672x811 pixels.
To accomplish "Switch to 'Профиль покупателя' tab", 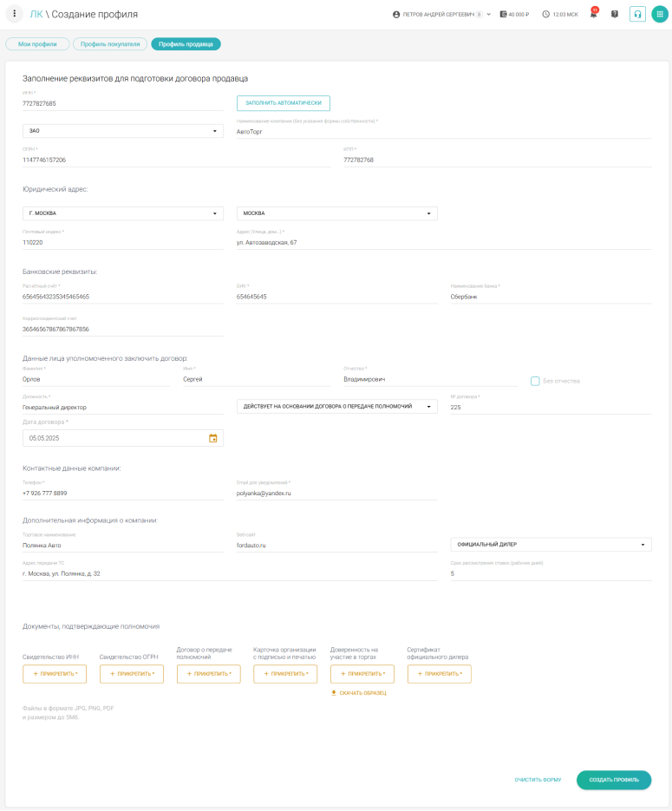I will pyautogui.click(x=110, y=43).
